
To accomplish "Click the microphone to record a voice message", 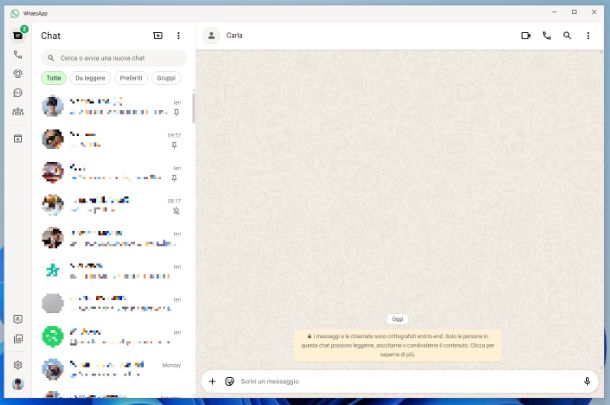I will click(587, 381).
